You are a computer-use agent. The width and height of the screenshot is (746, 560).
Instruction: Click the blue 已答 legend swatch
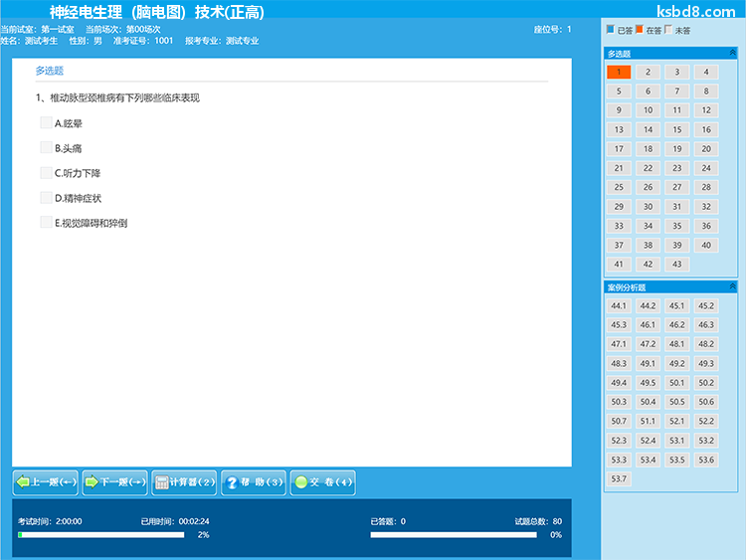coord(611,30)
